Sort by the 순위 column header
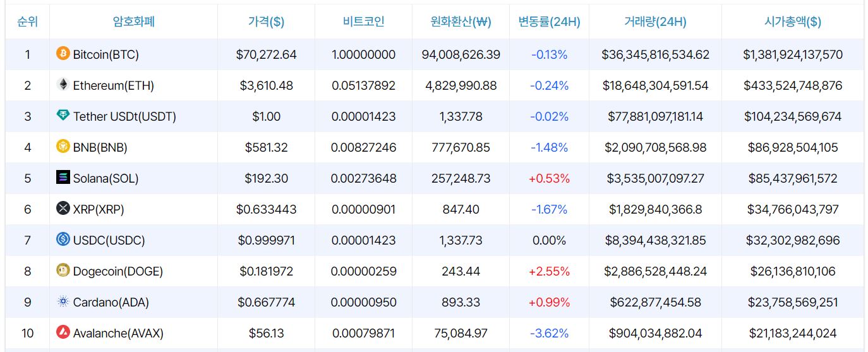 point(28,21)
